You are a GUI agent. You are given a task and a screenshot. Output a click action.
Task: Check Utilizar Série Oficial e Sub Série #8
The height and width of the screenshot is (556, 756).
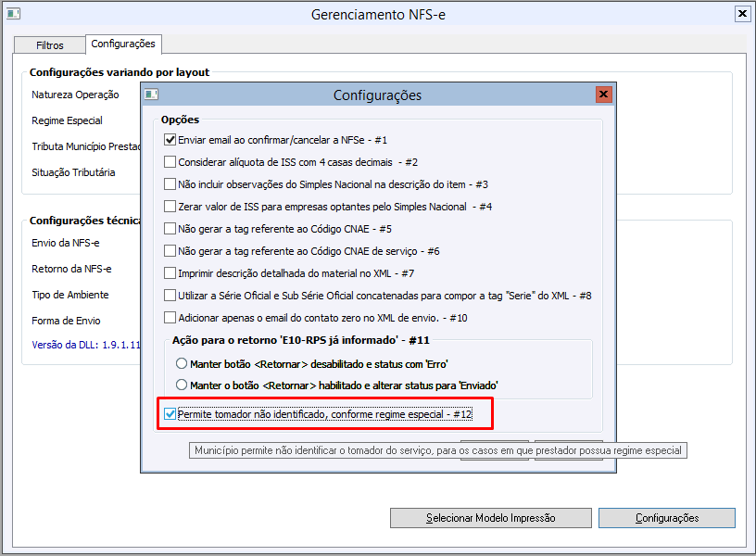click(170, 295)
